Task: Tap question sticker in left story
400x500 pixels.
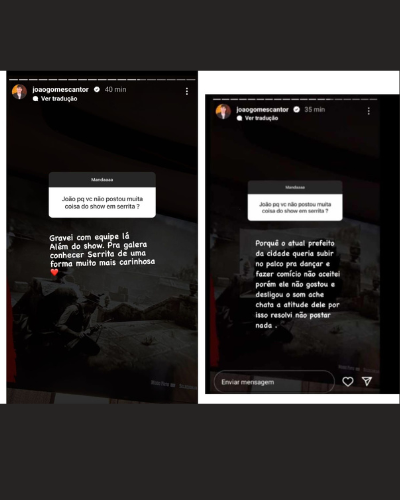Action: [102, 195]
